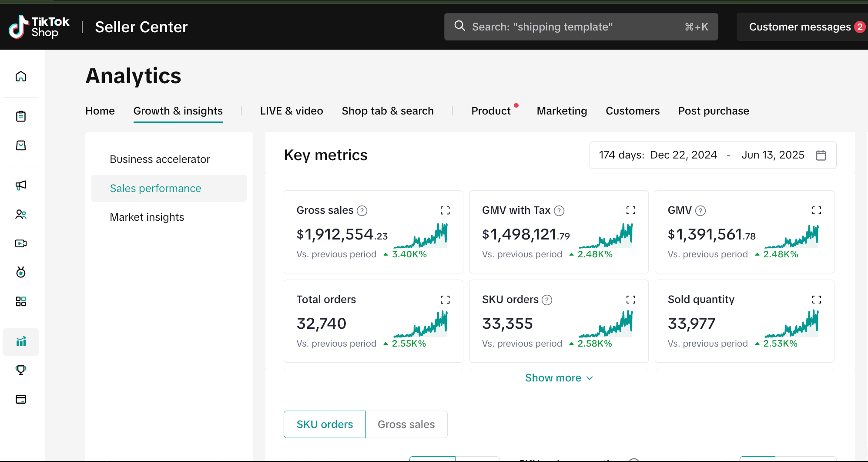Switch to the Product tab
Screen dimensions: 868x462
(x=491, y=111)
